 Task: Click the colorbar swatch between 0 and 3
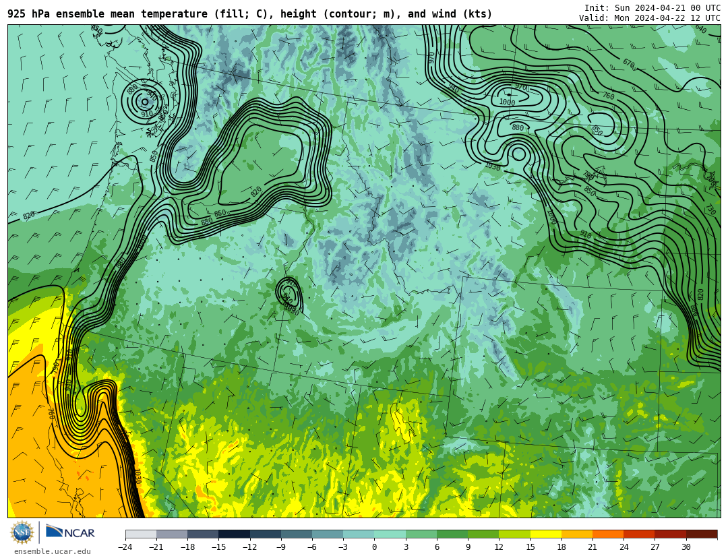(x=390, y=534)
